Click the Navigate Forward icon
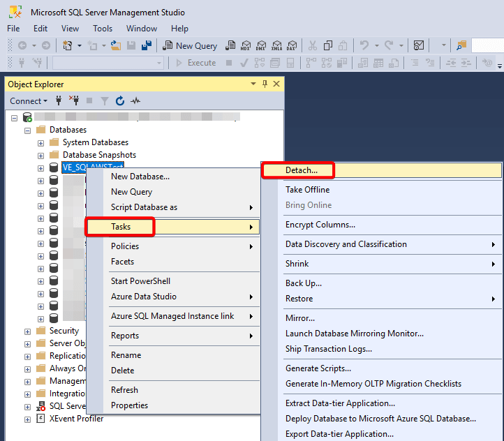This screenshot has width=504, height=441. (x=46, y=45)
